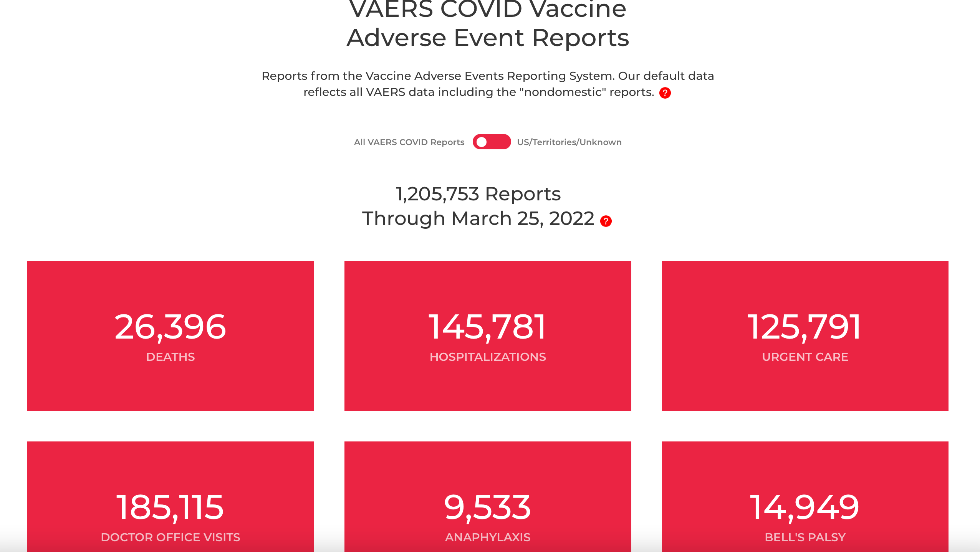Select the All VAERS COVID Reports label
The image size is (980, 552).
coord(409,142)
